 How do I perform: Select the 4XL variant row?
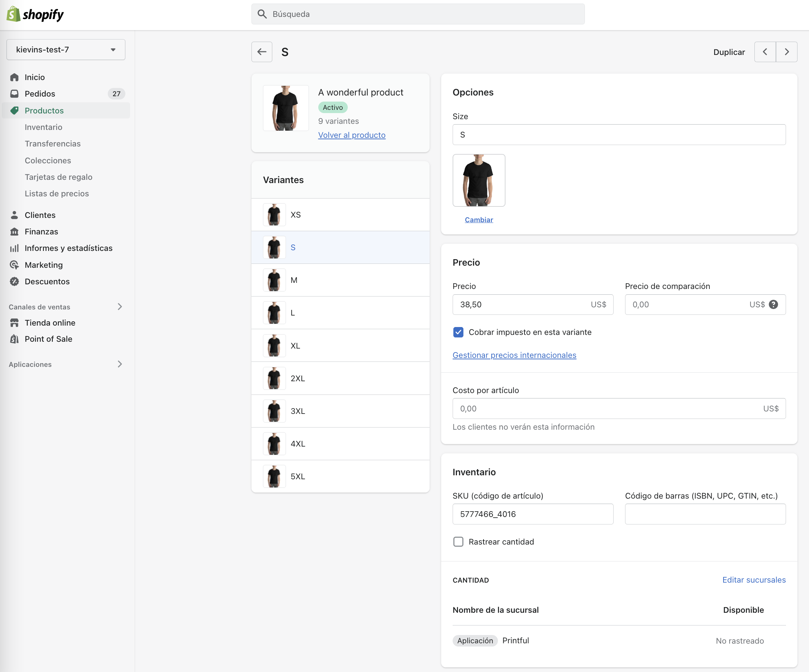[341, 444]
